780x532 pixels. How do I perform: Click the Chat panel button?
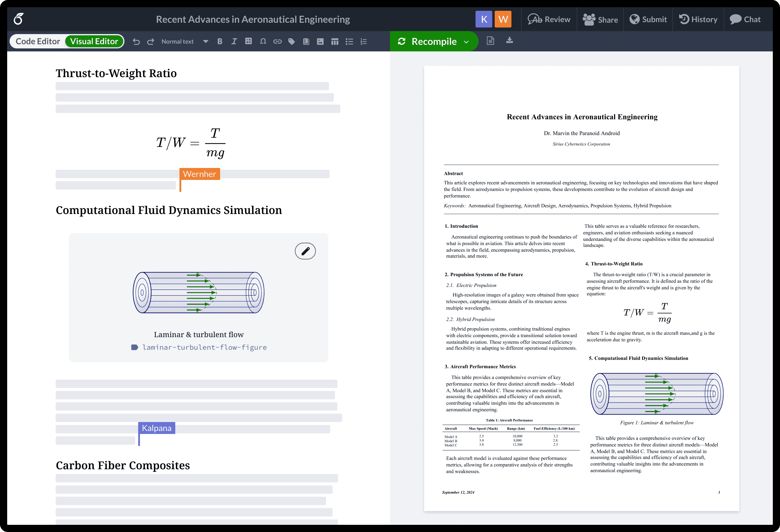746,19
